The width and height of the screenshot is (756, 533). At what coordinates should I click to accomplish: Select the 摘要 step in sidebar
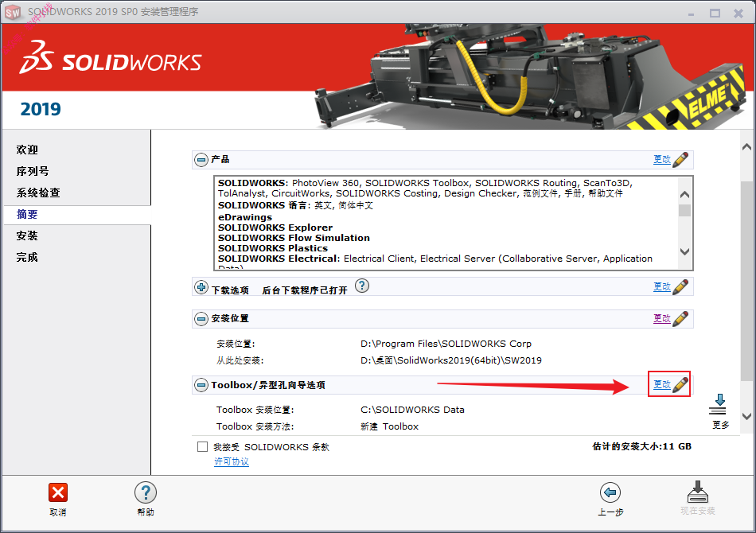[27, 215]
